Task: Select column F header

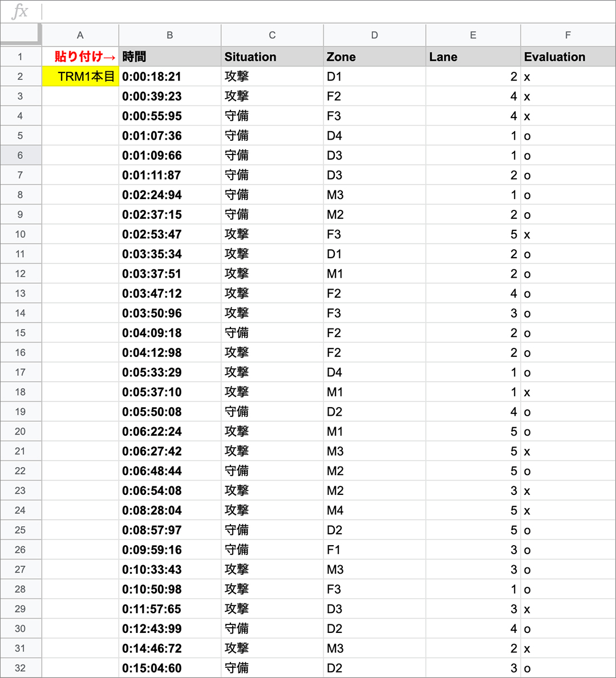Action: (x=568, y=35)
